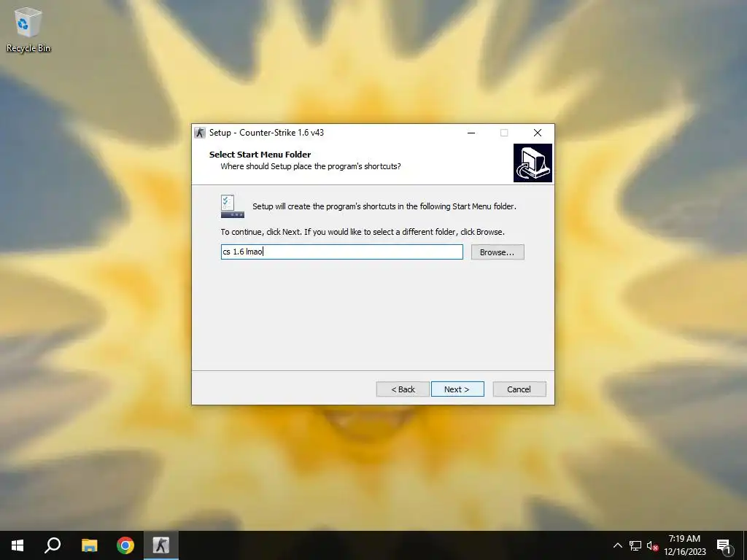Open taskbar Search
The width and height of the screenshot is (747, 560).
coord(53,545)
